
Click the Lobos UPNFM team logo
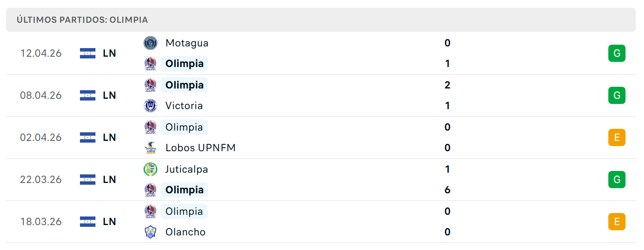(150, 148)
